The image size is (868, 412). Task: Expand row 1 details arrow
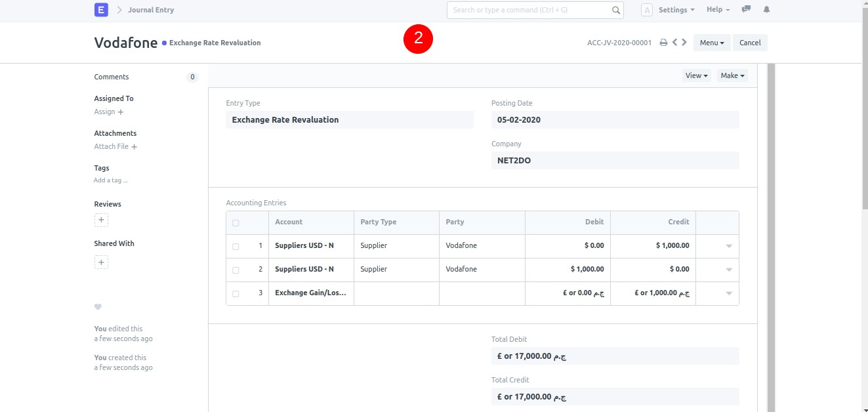729,246
